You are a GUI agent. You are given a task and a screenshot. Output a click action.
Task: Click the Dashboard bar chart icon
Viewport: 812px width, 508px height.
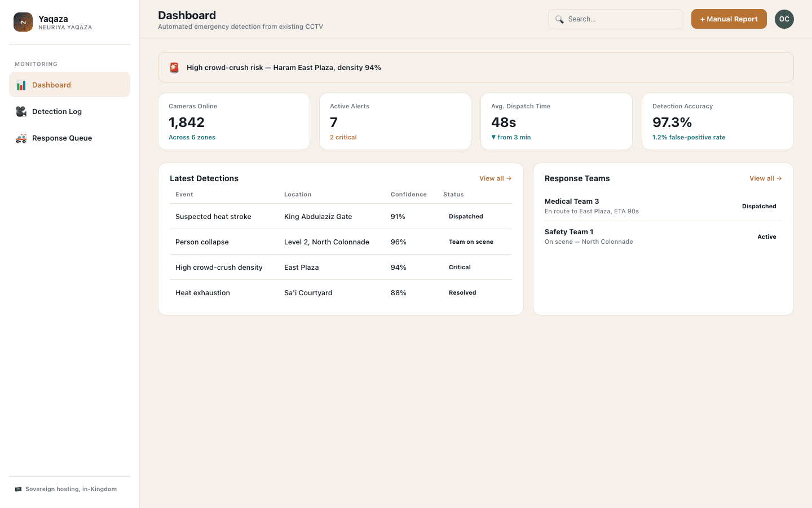[21, 85]
